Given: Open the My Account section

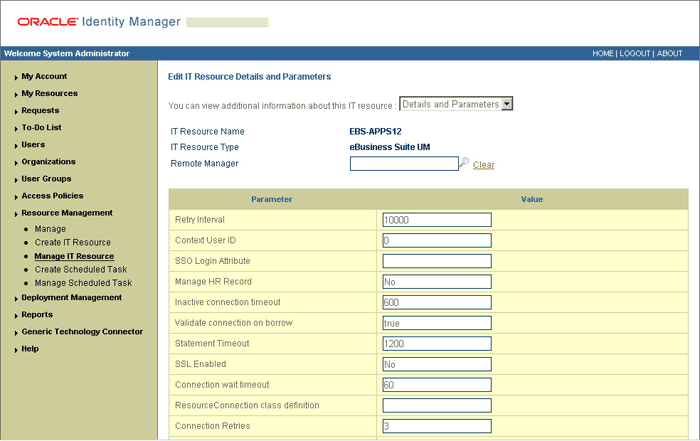Looking at the screenshot, I should 44,76.
